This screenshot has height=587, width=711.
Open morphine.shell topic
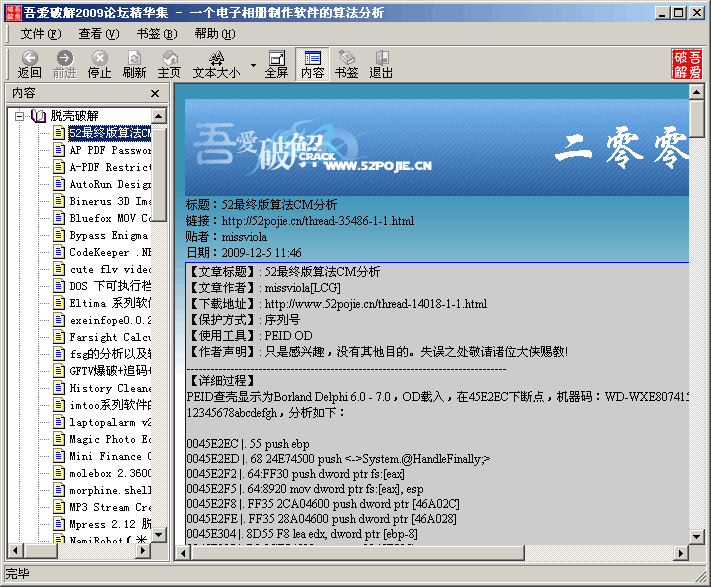(110, 490)
